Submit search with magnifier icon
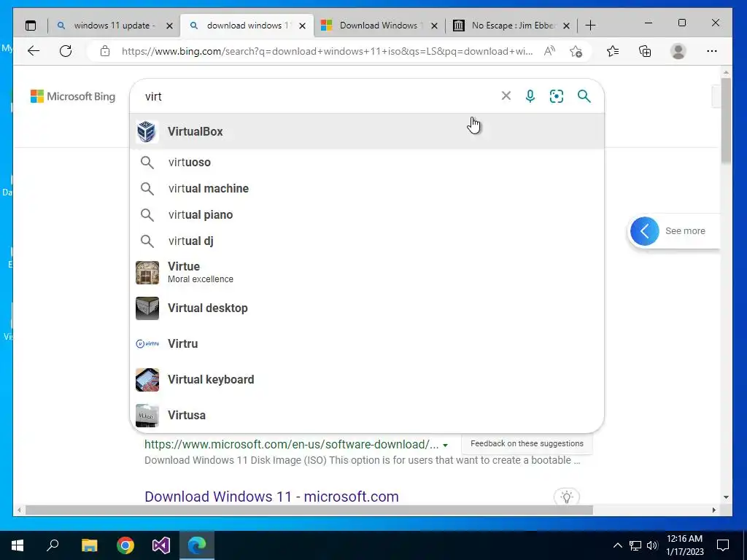The width and height of the screenshot is (747, 560). [584, 96]
